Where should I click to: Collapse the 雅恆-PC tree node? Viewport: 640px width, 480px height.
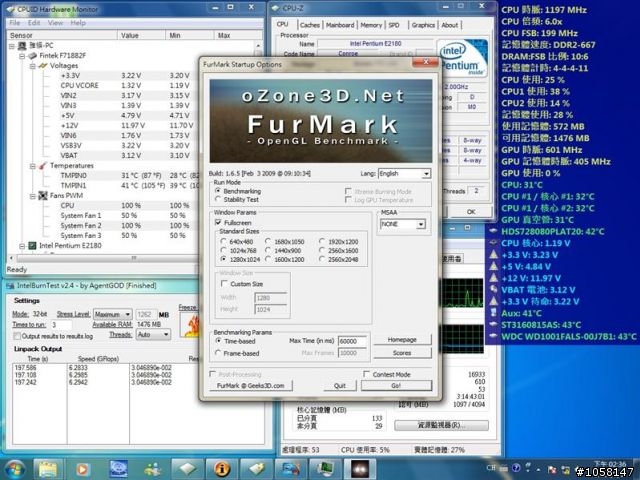(x=12, y=46)
